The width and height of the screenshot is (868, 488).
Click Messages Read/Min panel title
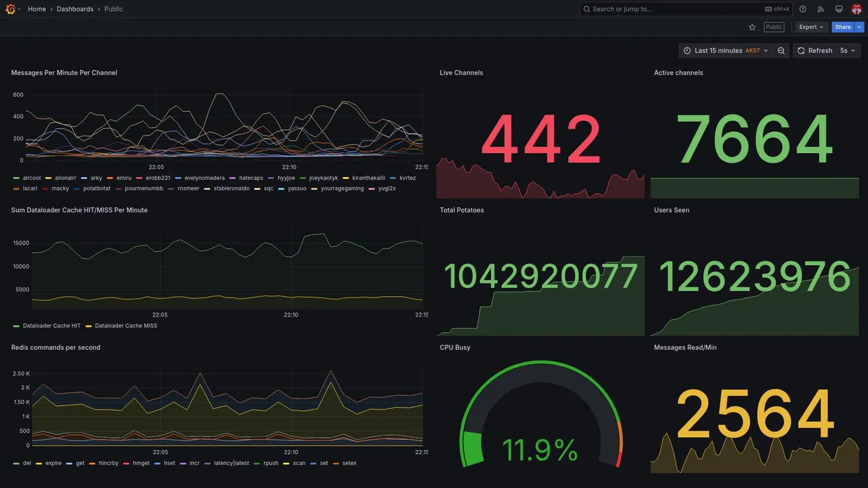coord(685,348)
